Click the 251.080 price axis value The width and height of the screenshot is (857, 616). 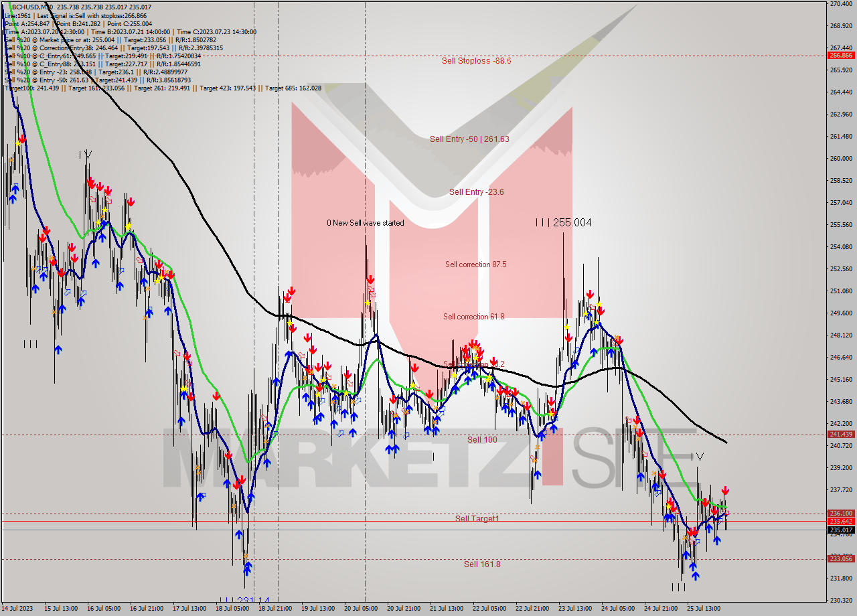click(840, 291)
